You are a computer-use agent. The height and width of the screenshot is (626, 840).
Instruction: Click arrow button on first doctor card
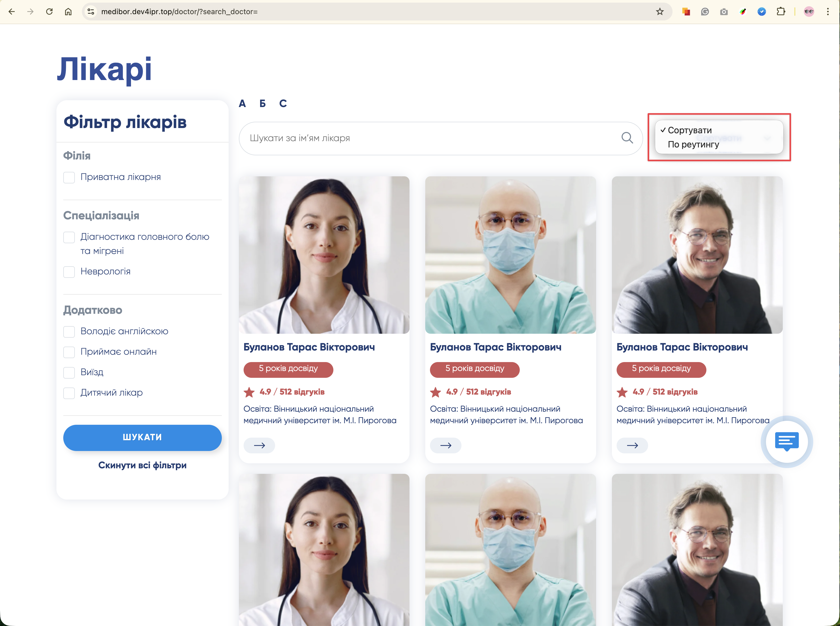[x=259, y=445]
